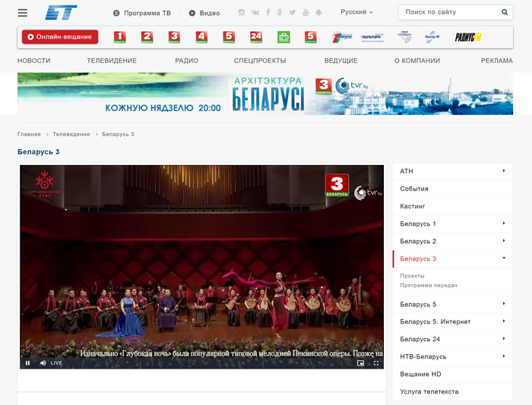The height and width of the screenshot is (405, 532).
Task: Open the Русский language dropdown
Action: coord(356,12)
